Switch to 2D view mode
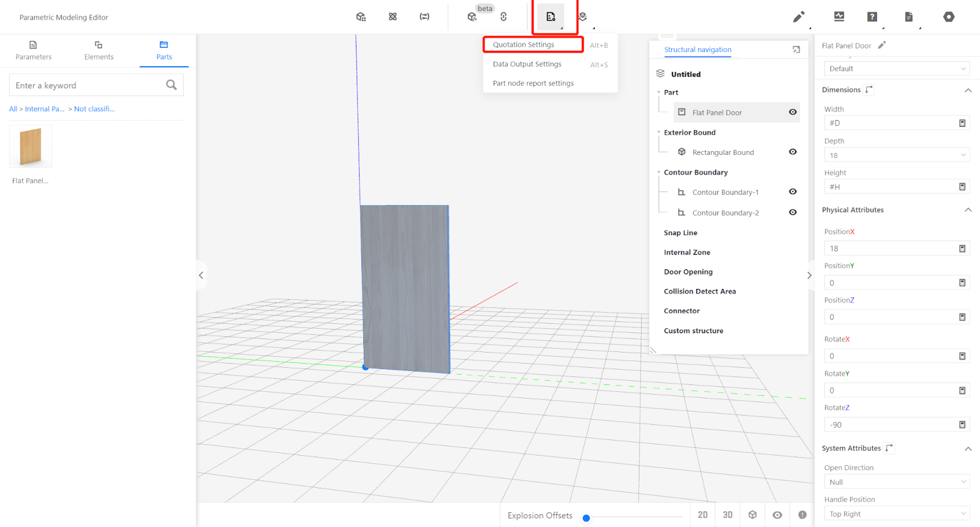Image resolution: width=980 pixels, height=527 pixels. (x=703, y=515)
